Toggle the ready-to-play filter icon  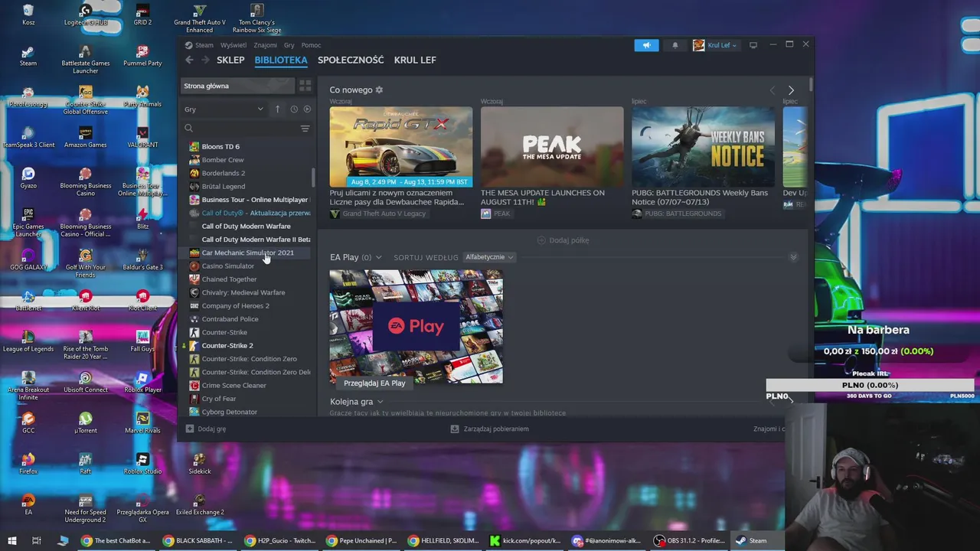coord(307,109)
